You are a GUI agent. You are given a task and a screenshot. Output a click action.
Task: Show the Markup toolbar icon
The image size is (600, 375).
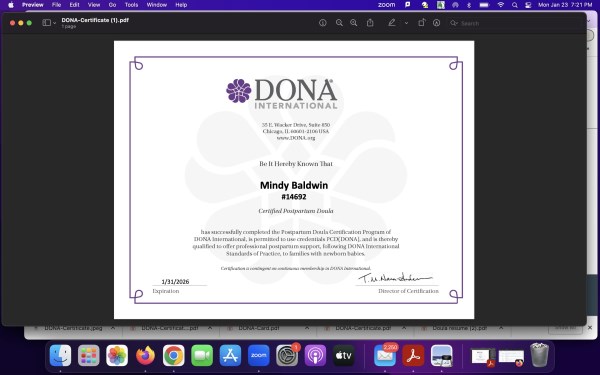(x=437, y=23)
